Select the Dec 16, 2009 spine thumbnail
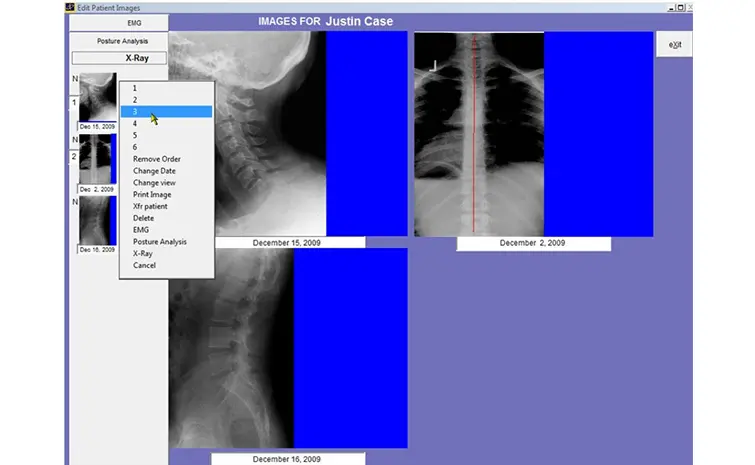This screenshot has width=755, height=465. pos(98,220)
